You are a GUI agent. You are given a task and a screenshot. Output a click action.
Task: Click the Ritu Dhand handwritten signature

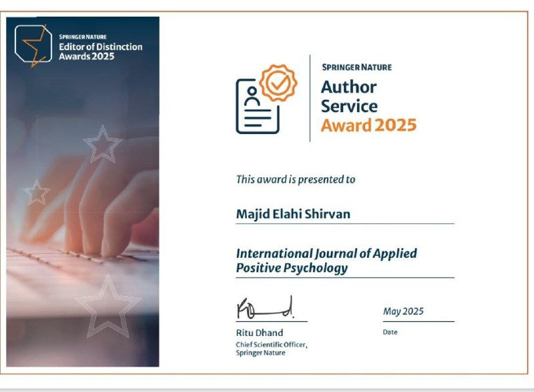tap(266, 308)
